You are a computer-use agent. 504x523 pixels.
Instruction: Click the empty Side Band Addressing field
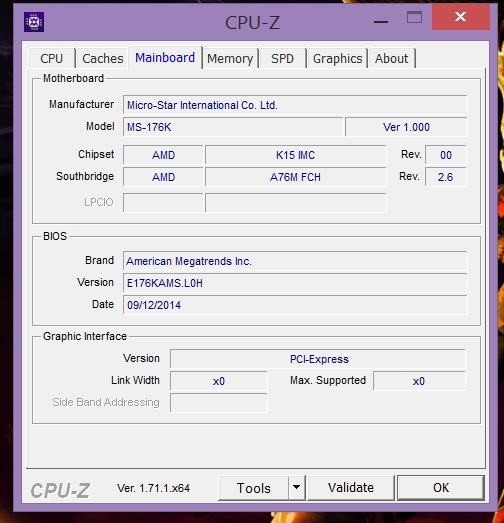pos(218,403)
